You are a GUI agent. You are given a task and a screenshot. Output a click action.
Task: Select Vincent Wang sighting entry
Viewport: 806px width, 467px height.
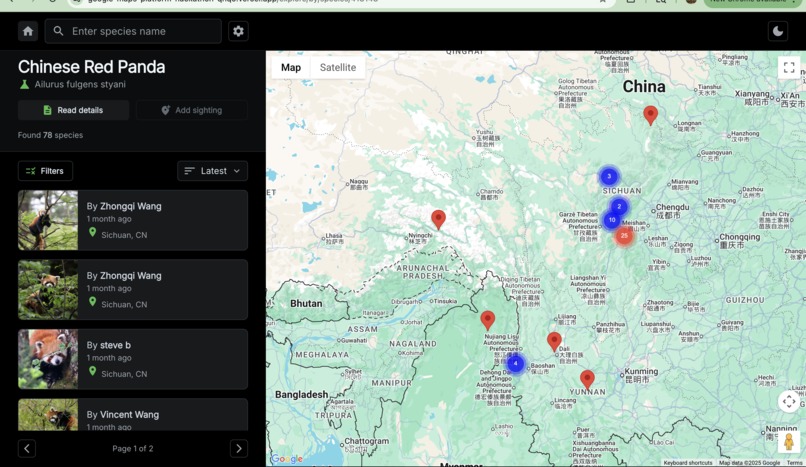(133, 415)
